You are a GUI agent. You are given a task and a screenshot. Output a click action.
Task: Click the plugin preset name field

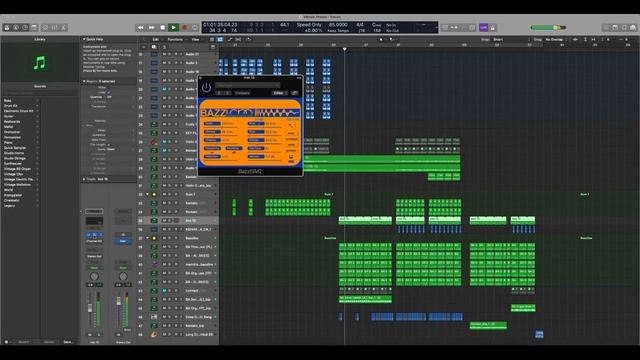pos(247,85)
